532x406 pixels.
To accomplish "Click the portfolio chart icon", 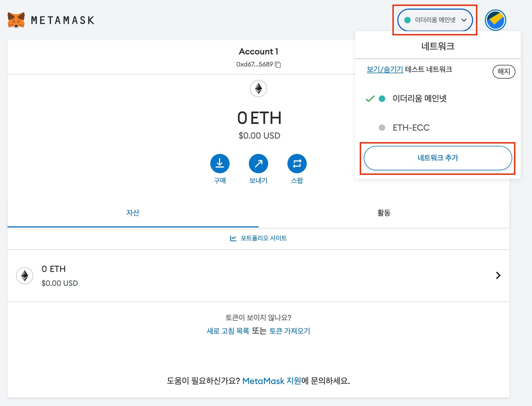I will click(233, 238).
